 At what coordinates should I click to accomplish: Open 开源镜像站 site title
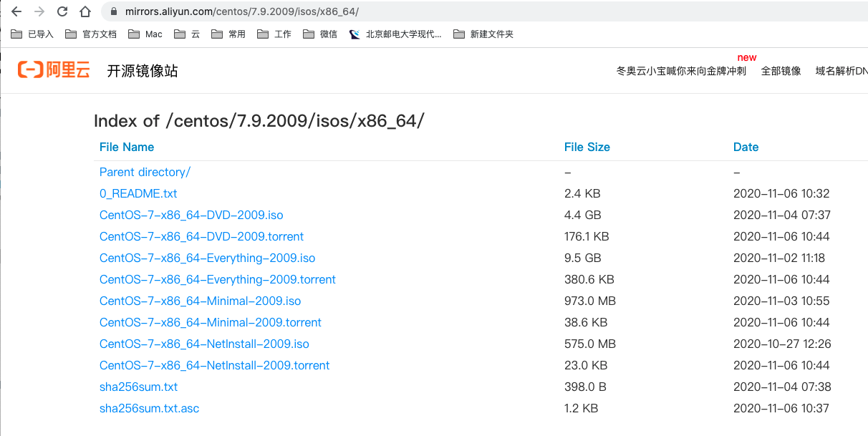coord(143,71)
